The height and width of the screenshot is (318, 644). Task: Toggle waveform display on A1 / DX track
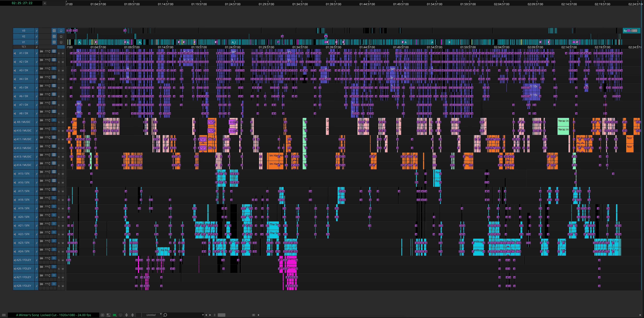click(x=42, y=51)
